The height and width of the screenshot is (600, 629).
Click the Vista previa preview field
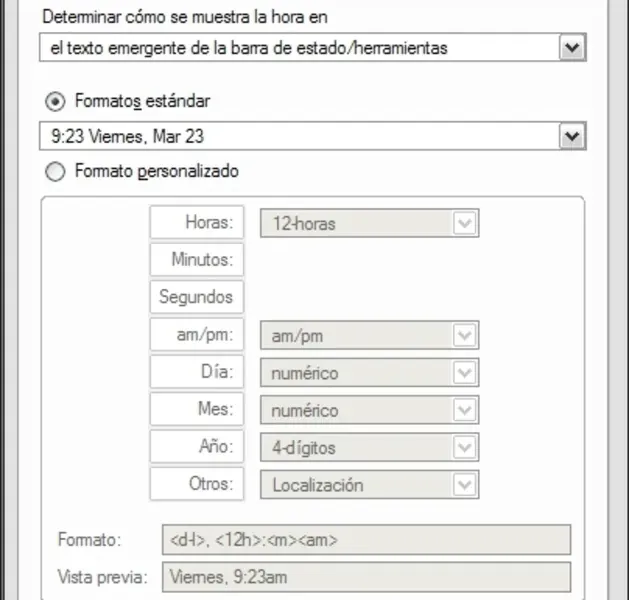[x=366, y=577]
